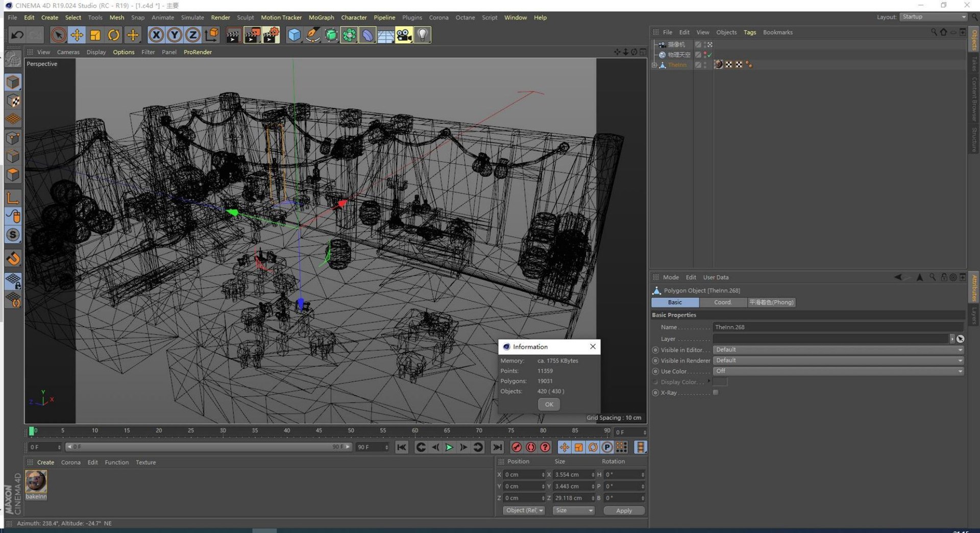Viewport: 980px width, 533px height.
Task: Click OK in Information dialog
Action: (549, 404)
